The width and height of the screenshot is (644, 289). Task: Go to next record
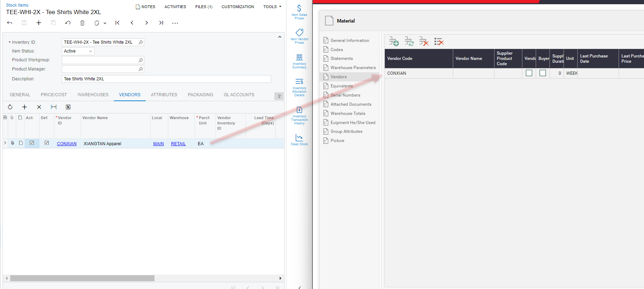point(146,23)
